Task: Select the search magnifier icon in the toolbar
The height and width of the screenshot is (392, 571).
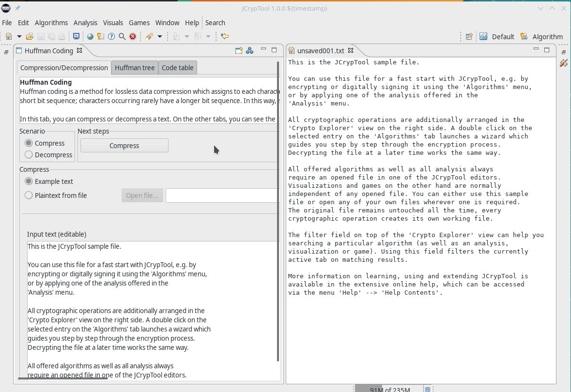Action: coord(122,36)
